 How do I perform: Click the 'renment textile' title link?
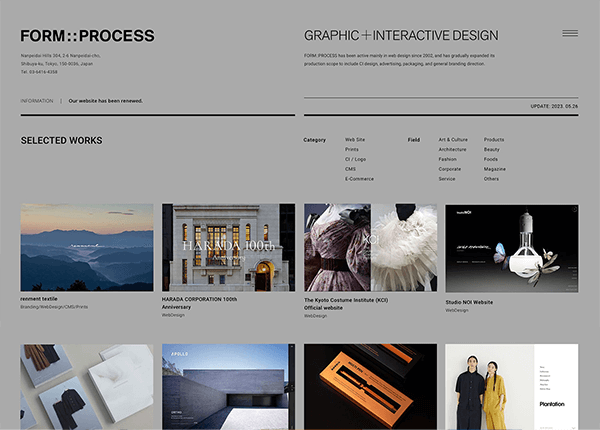39,299
